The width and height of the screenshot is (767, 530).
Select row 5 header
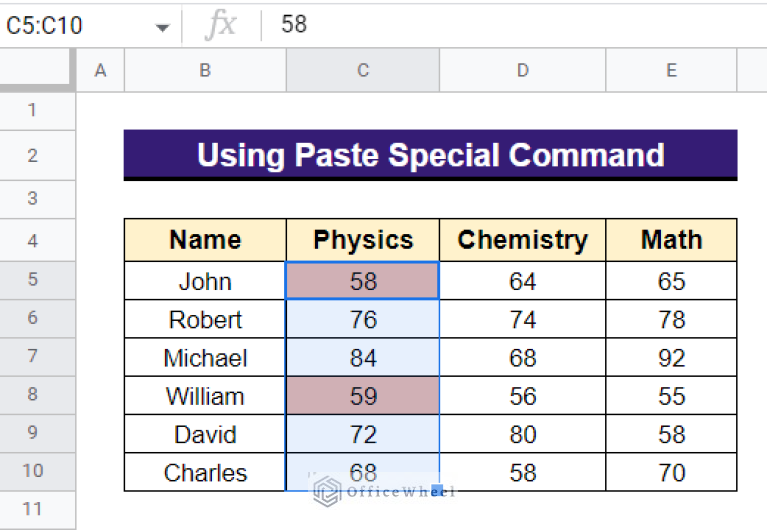(x=37, y=280)
